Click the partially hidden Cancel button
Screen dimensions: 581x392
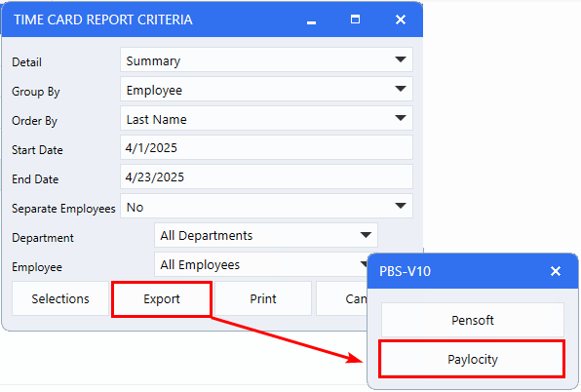pyautogui.click(x=341, y=298)
